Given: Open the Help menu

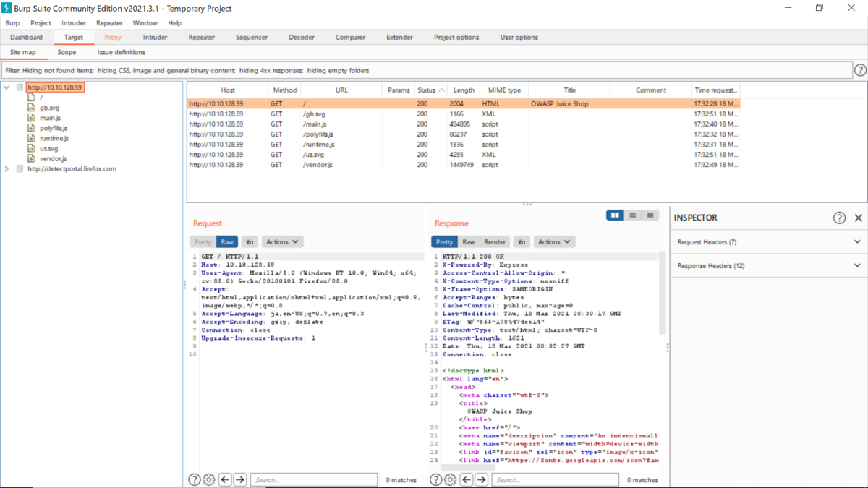Looking at the screenshot, I should click(175, 23).
